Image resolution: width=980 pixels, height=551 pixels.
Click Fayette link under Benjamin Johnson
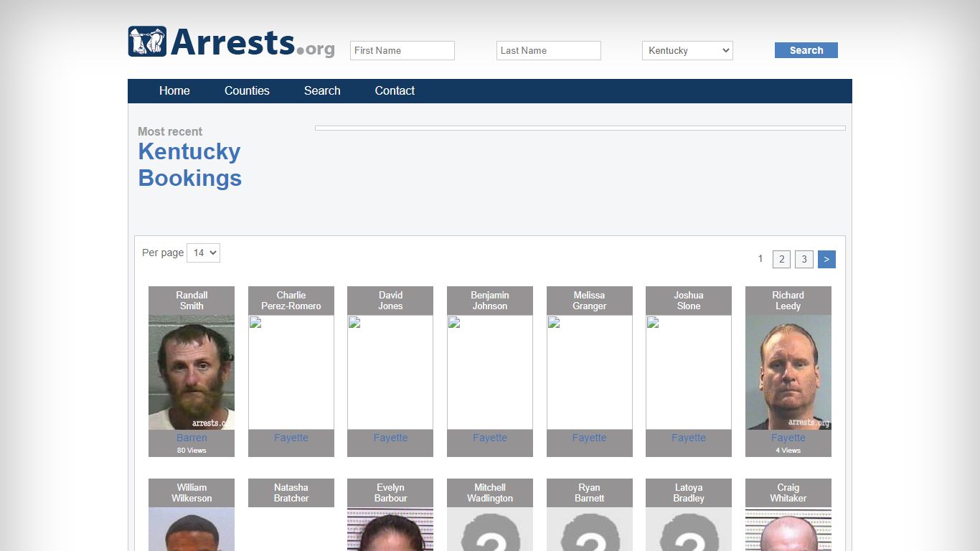click(x=490, y=438)
